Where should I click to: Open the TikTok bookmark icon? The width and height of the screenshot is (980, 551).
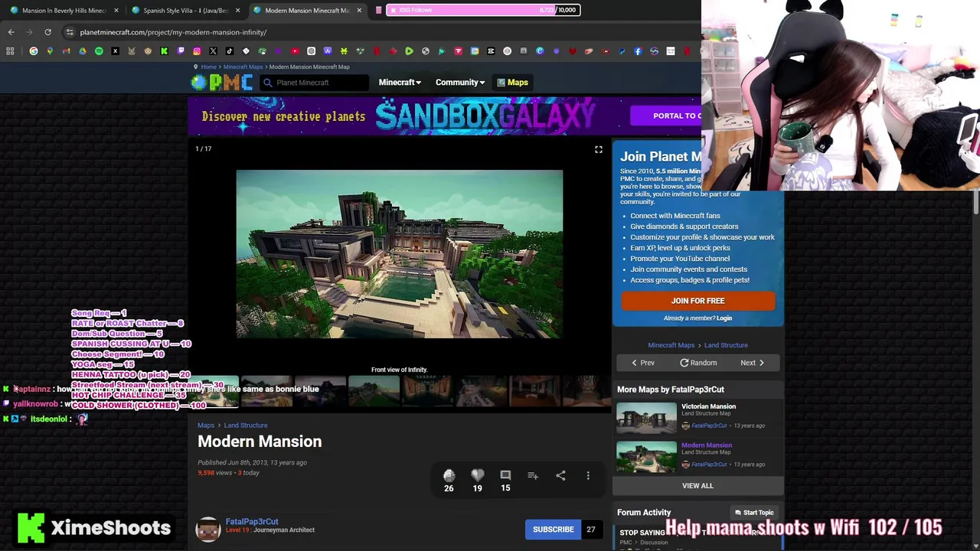coord(230,51)
